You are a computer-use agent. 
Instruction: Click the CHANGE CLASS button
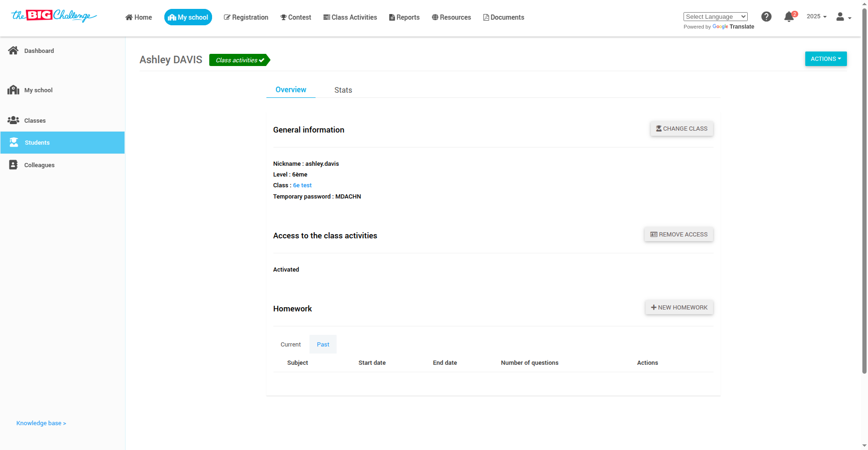pyautogui.click(x=682, y=129)
